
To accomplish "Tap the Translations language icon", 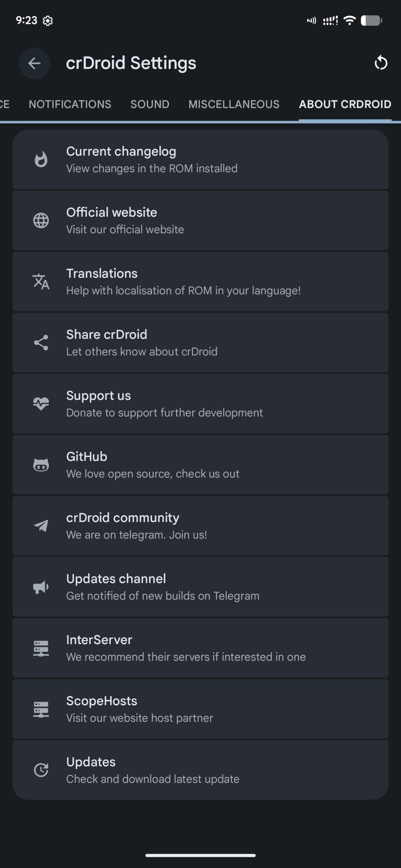I will pos(41,282).
